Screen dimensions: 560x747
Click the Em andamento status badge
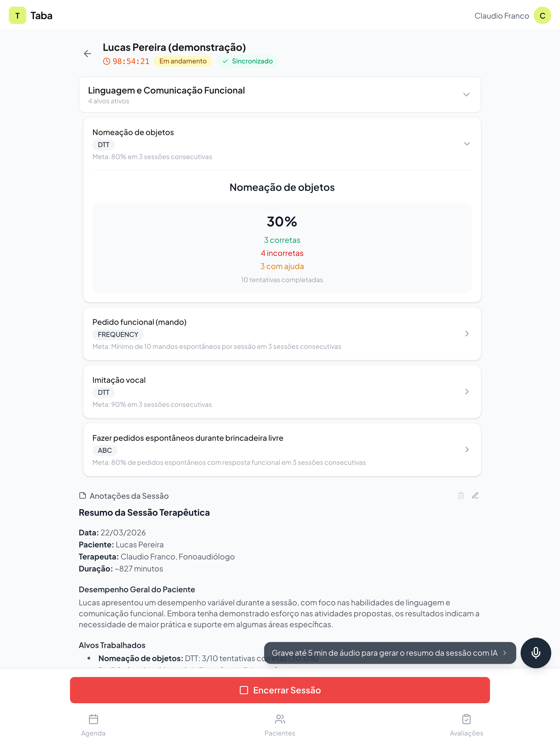click(x=183, y=62)
